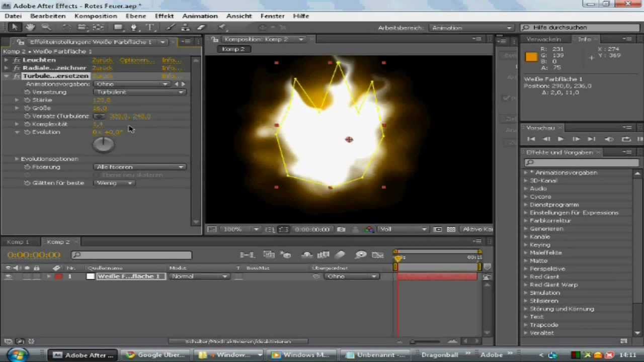644x362 pixels.
Task: Select the Rectangle mask tool
Action: (118, 28)
